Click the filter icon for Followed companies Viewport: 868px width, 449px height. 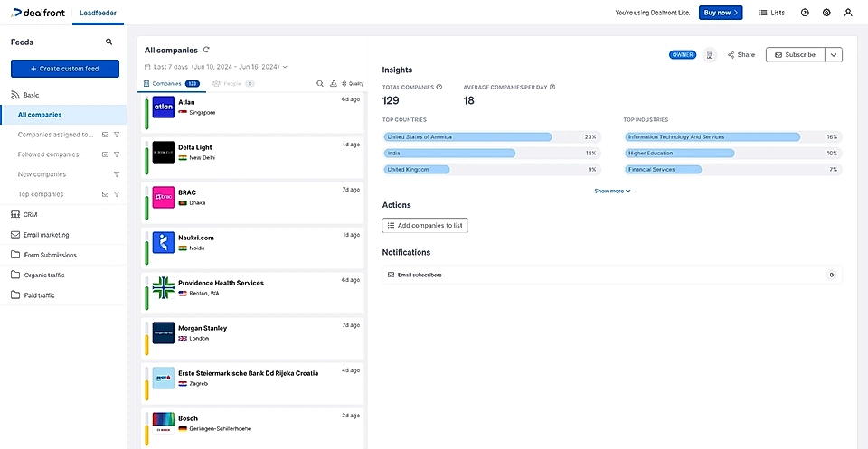pyautogui.click(x=117, y=154)
